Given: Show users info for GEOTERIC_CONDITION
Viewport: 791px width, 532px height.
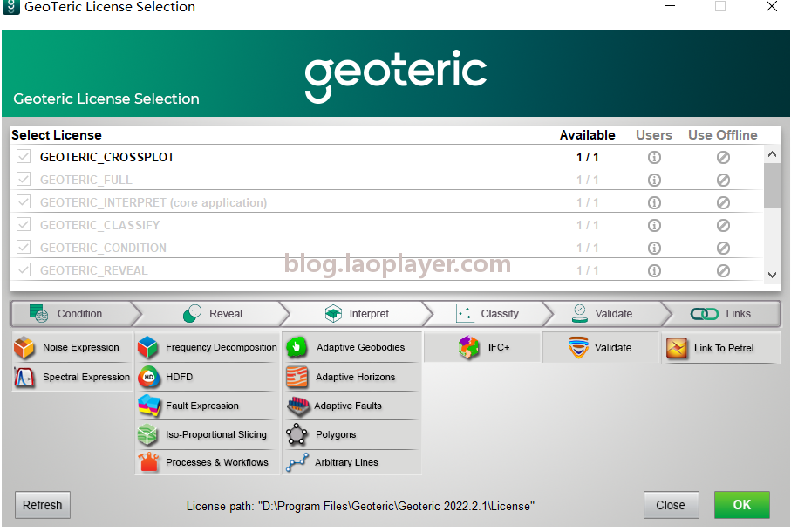Looking at the screenshot, I should (654, 248).
